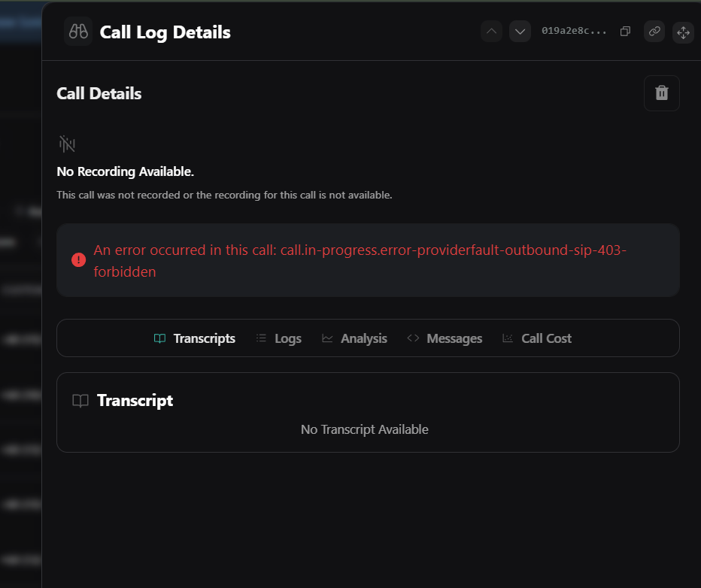Image resolution: width=701 pixels, height=588 pixels.
Task: Go to previous call using up chevron
Action: click(x=491, y=32)
